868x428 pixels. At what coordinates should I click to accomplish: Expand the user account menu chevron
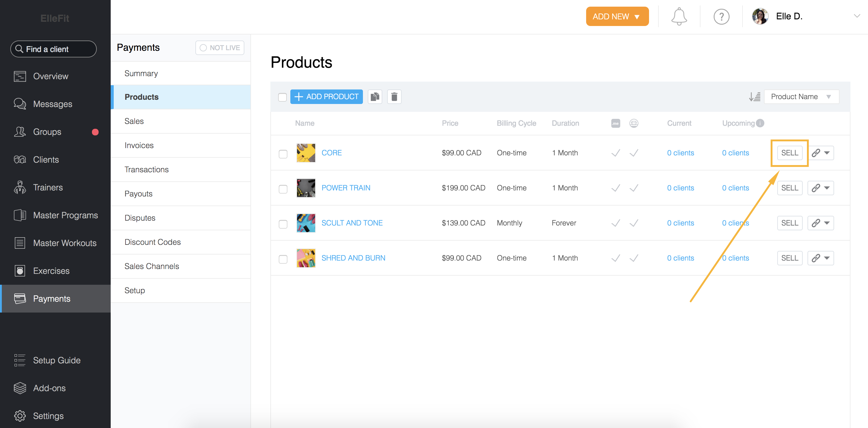[x=857, y=16]
